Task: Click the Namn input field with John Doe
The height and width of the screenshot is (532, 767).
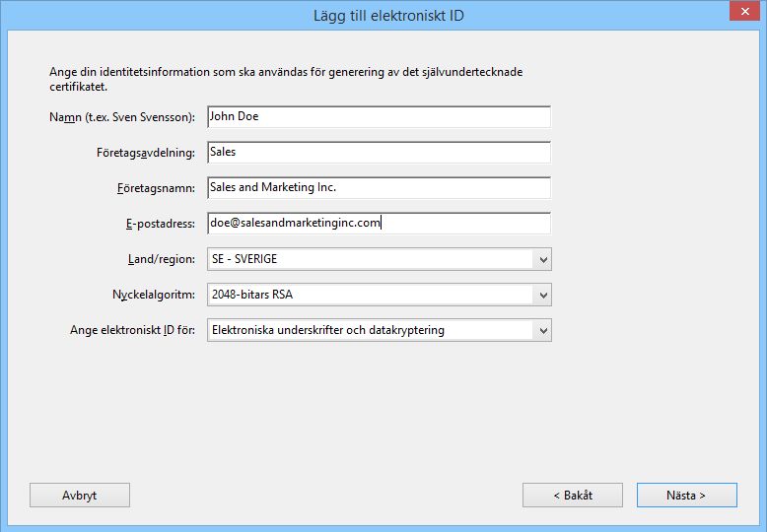Action: 380,117
